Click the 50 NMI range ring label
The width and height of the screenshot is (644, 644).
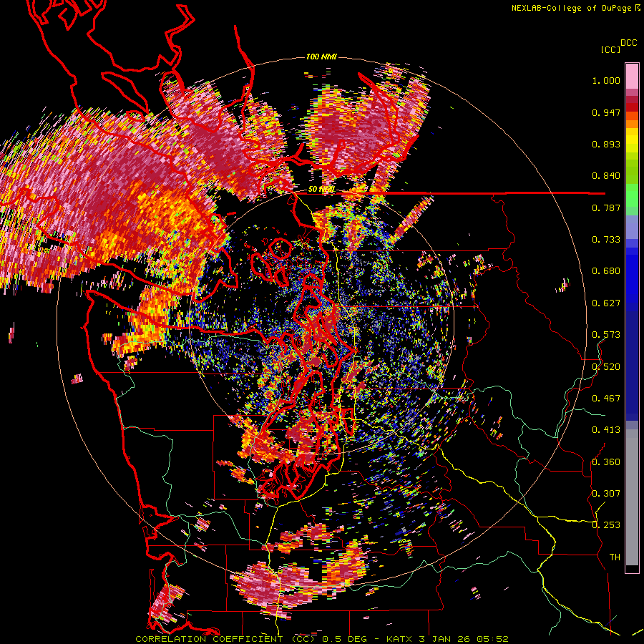(321, 190)
